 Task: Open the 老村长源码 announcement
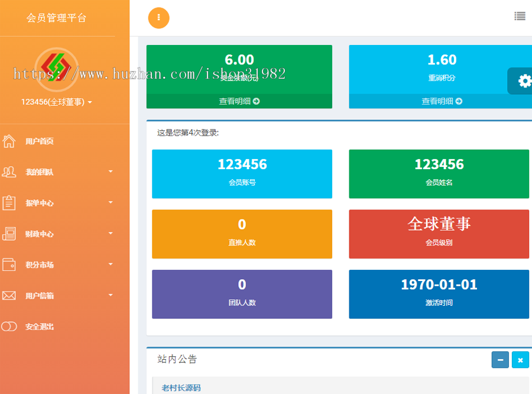(181, 388)
